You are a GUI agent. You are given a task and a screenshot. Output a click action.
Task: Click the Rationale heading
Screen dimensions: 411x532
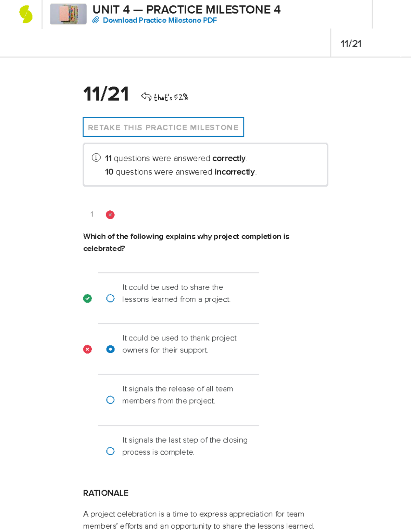pyautogui.click(x=106, y=493)
